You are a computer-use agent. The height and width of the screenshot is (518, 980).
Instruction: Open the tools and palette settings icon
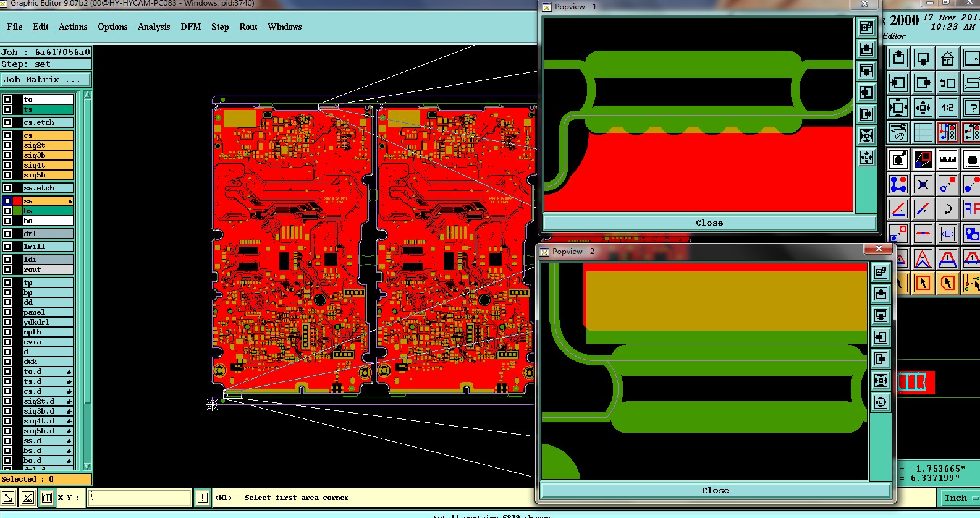pos(898,132)
